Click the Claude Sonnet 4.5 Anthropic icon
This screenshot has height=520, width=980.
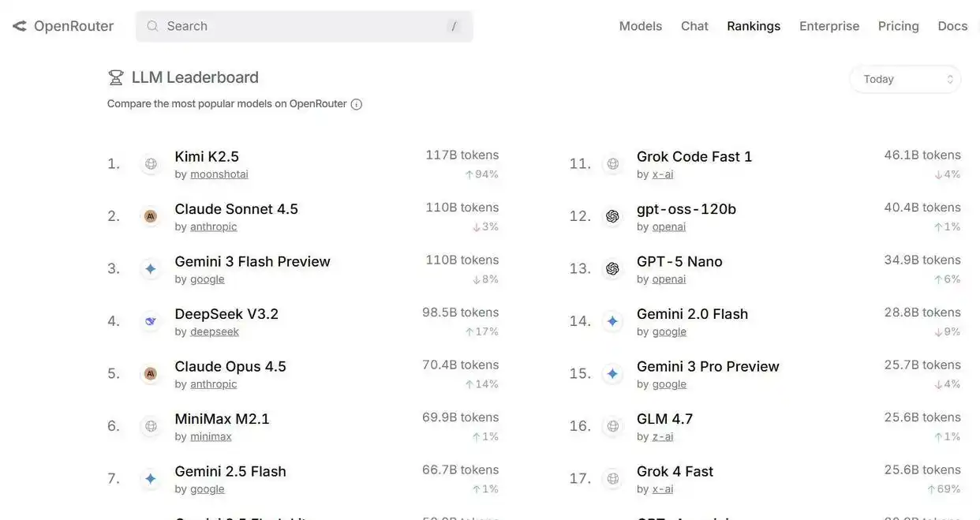(x=151, y=216)
